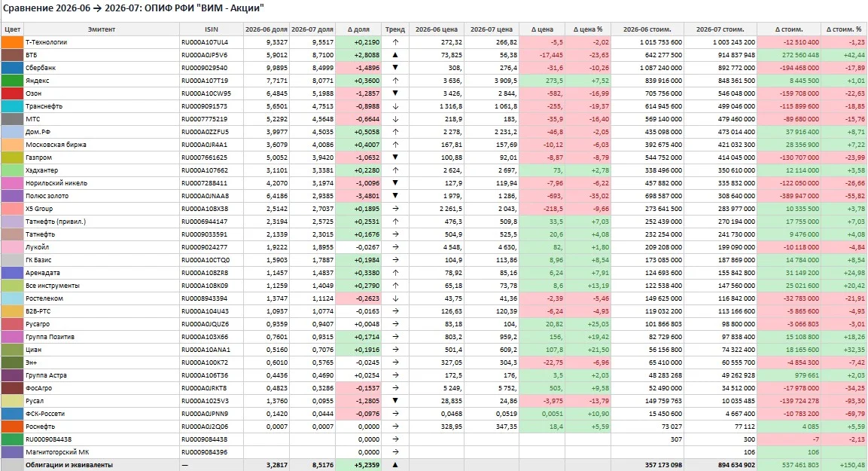Select the Группа Позитив issuer cell
Viewport: 868px width, 471px height.
(x=102, y=336)
